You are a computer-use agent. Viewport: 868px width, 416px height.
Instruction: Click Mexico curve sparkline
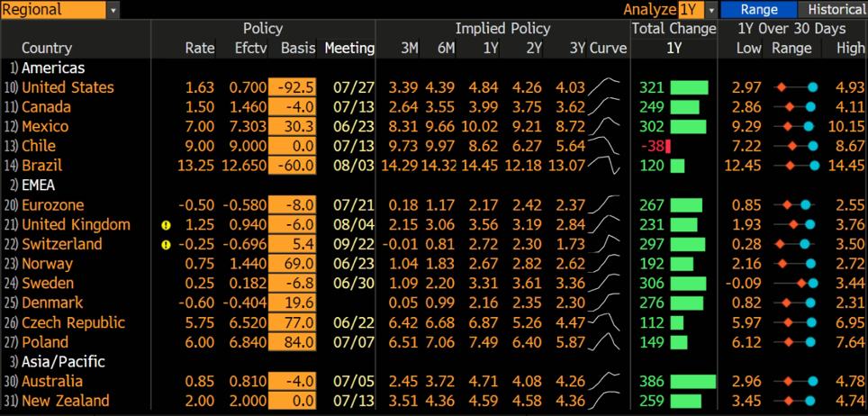604,126
